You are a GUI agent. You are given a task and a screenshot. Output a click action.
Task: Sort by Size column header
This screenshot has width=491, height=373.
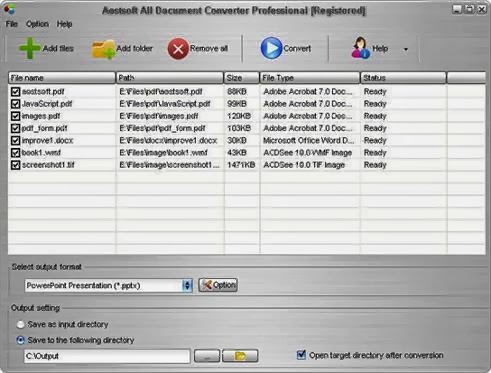(x=242, y=78)
